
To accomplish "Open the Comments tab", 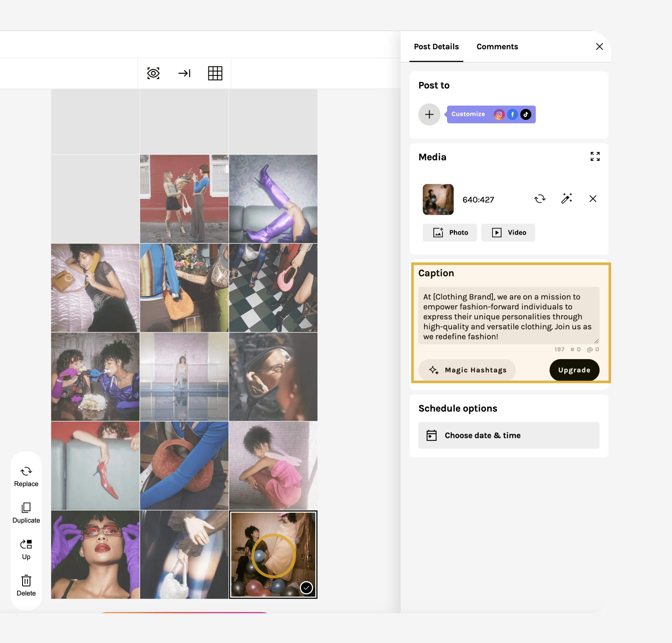I will coord(497,47).
